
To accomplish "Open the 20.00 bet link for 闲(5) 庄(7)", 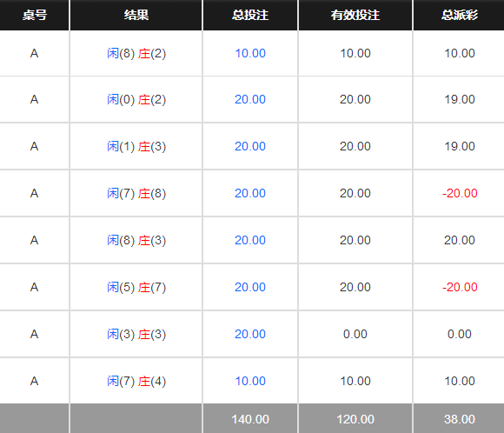I will (x=250, y=287).
